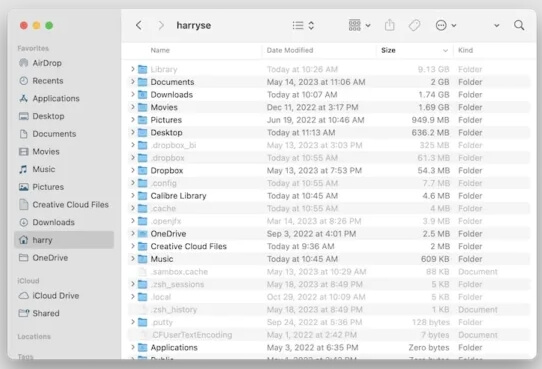Image resolution: width=542 pixels, height=369 pixels.
Task: Select the .dropbox_bi folder icon
Action: [x=142, y=145]
